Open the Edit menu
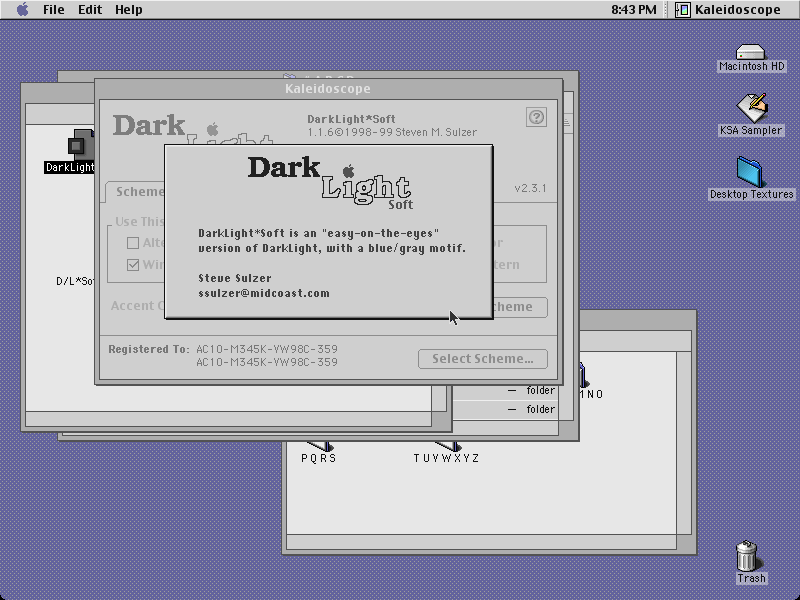Viewport: 800px width, 600px height. [90, 10]
